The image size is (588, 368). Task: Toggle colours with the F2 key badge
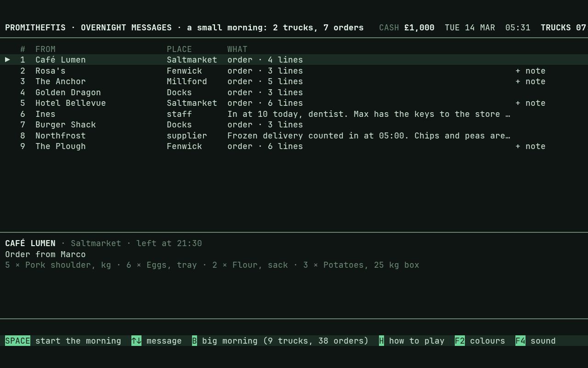460,341
